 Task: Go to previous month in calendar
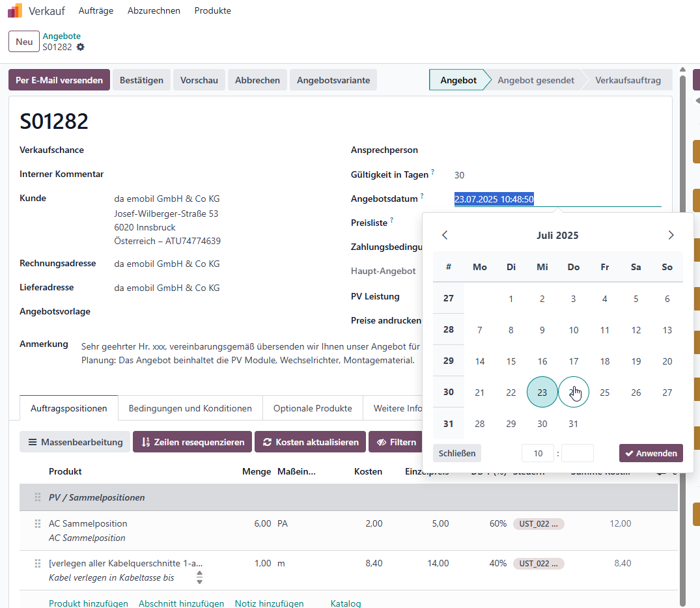(x=445, y=235)
